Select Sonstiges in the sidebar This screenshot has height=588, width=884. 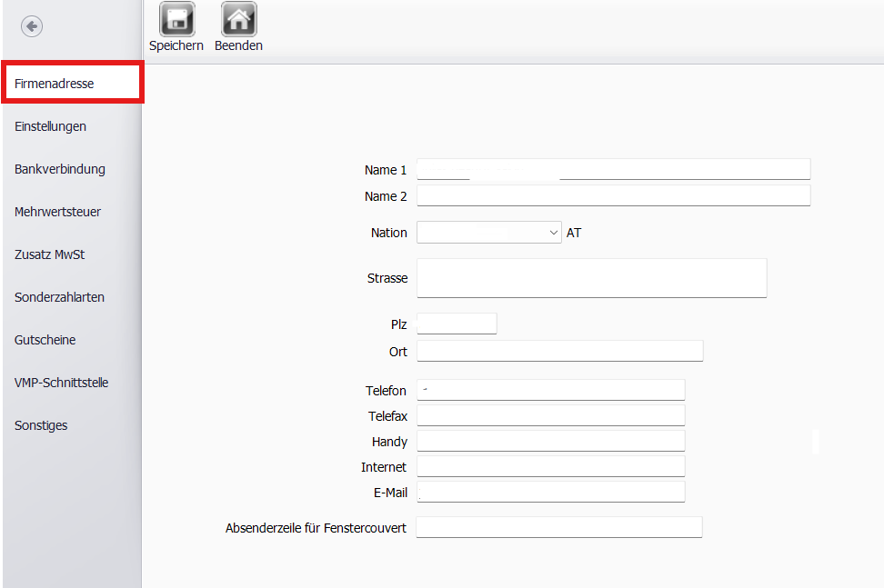click(x=41, y=425)
